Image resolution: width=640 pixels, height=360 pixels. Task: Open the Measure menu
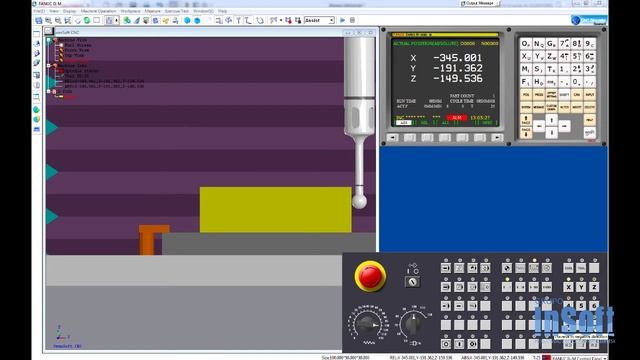tap(153, 11)
